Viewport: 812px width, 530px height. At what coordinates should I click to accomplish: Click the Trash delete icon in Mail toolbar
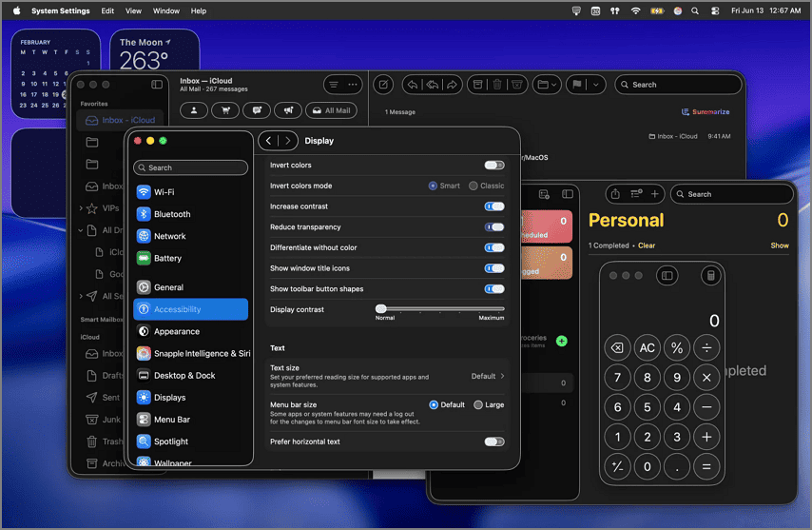(497, 85)
